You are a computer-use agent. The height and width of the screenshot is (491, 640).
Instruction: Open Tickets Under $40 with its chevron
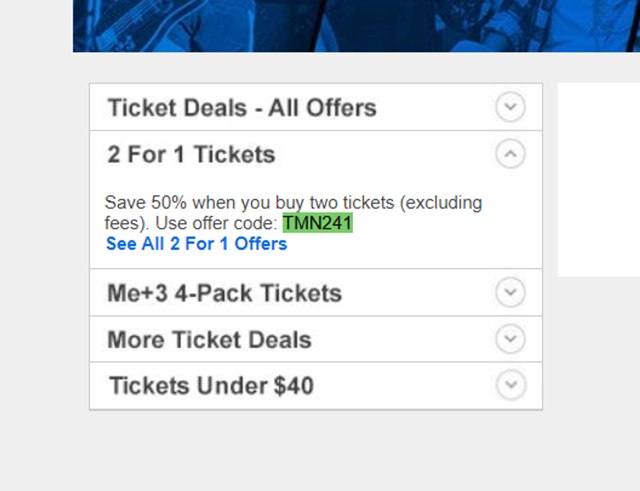(x=510, y=385)
